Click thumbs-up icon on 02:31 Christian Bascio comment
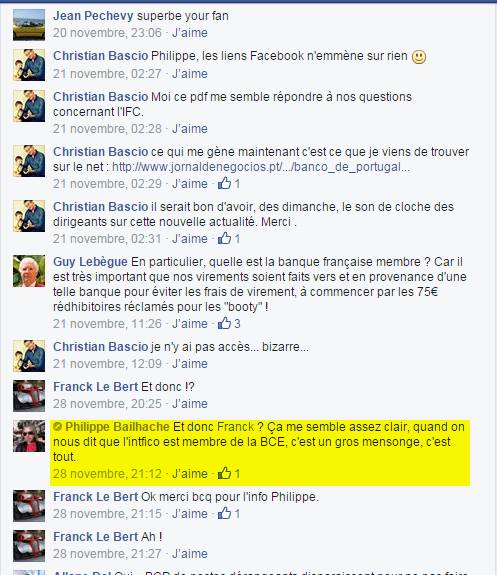 [224, 238]
